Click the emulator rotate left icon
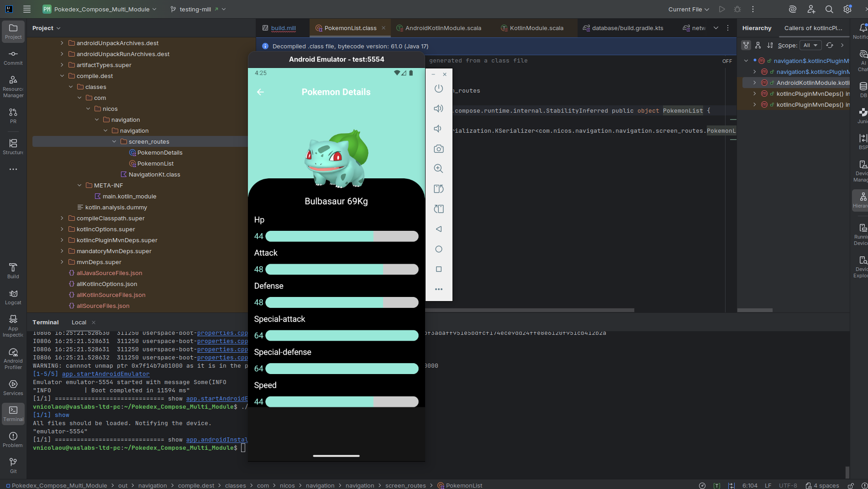This screenshot has width=868, height=489. (x=439, y=189)
